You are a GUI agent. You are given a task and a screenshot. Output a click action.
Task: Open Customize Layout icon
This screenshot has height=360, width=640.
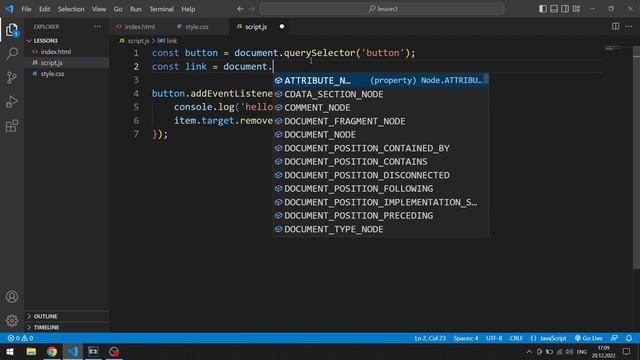pyautogui.click(x=576, y=9)
